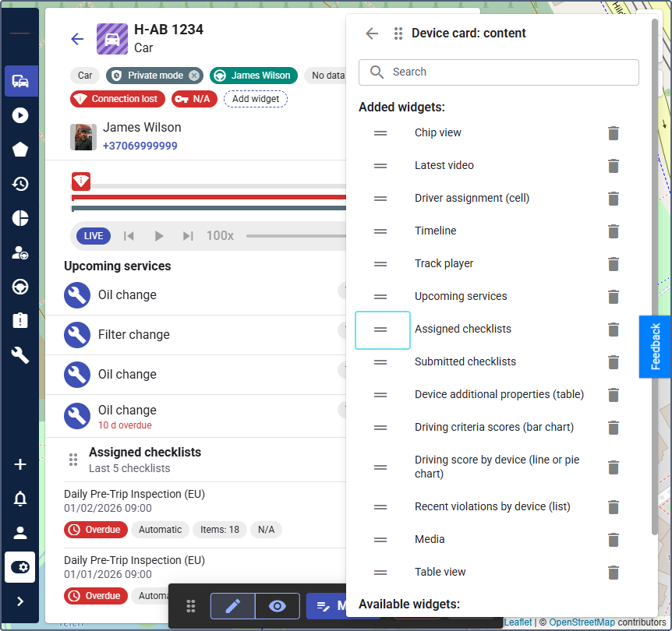Open the maintenance wrench icon in sidebar
The width and height of the screenshot is (672, 631).
20,355
